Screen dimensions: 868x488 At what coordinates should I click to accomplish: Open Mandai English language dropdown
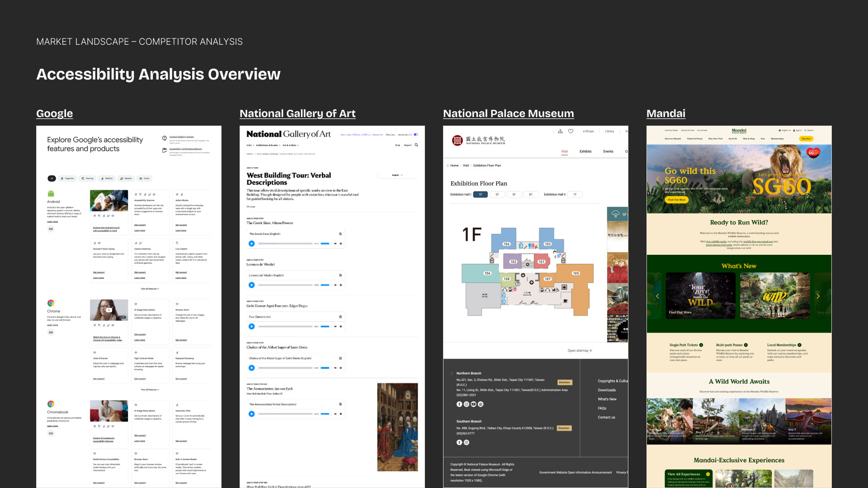point(785,130)
